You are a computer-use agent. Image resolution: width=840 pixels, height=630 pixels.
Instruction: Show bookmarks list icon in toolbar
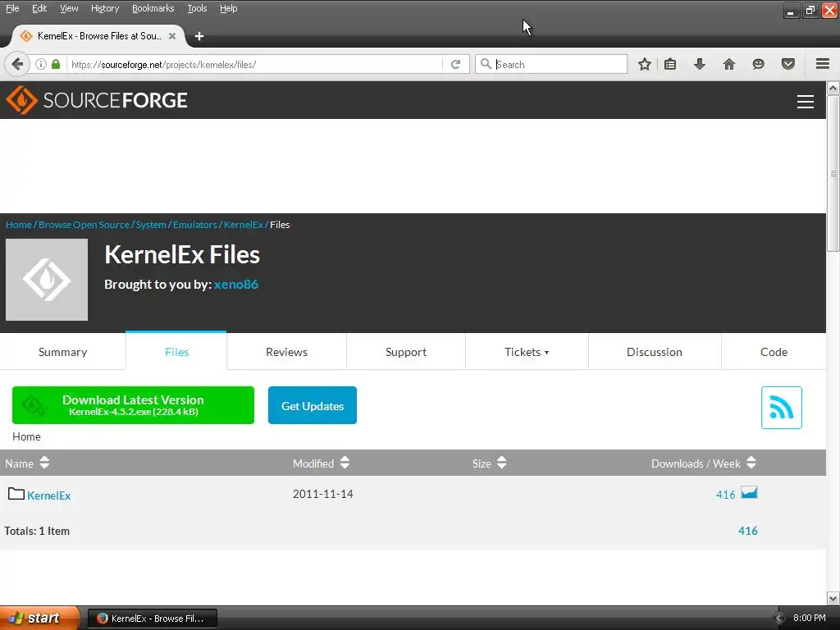[x=670, y=64]
